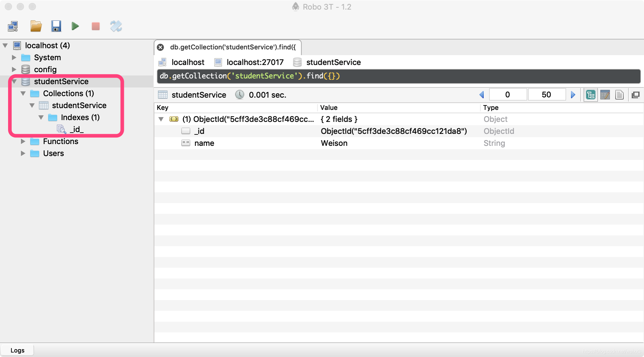Viewport: 644px width, 357px height.
Task: Click the String type cell
Action: (x=494, y=143)
